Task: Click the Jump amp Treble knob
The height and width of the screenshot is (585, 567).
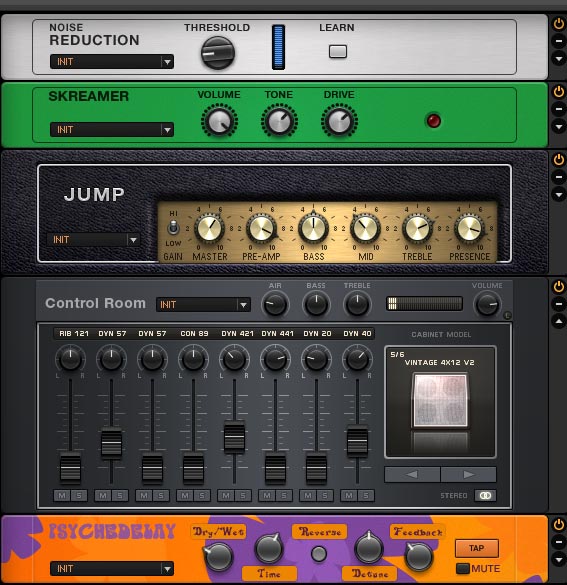Action: click(x=417, y=228)
